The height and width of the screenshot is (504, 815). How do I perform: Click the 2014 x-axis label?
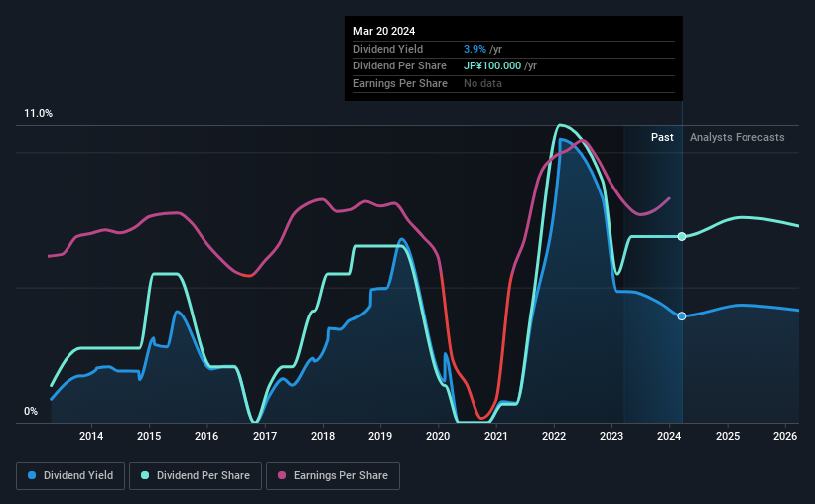(91, 436)
